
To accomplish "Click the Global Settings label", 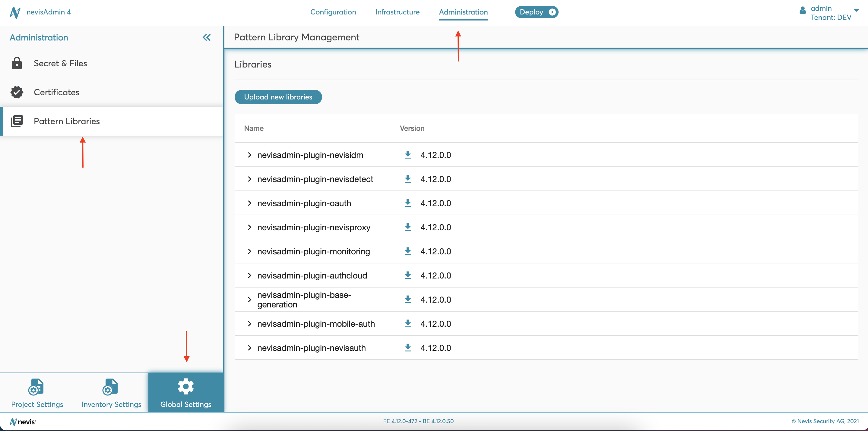I will pos(186,404).
